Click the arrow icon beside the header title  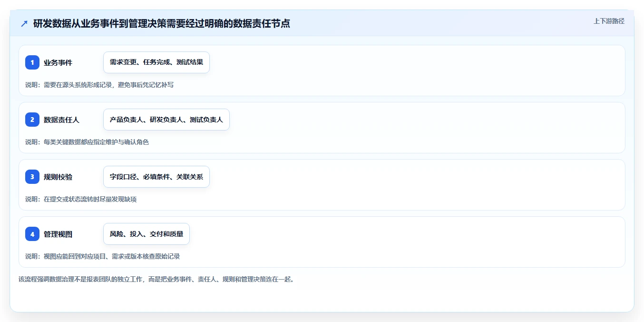(x=24, y=23)
